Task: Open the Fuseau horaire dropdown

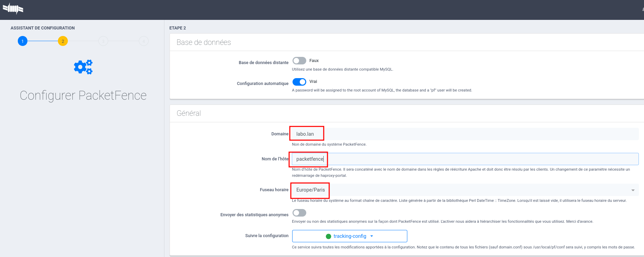Action: coord(465,190)
